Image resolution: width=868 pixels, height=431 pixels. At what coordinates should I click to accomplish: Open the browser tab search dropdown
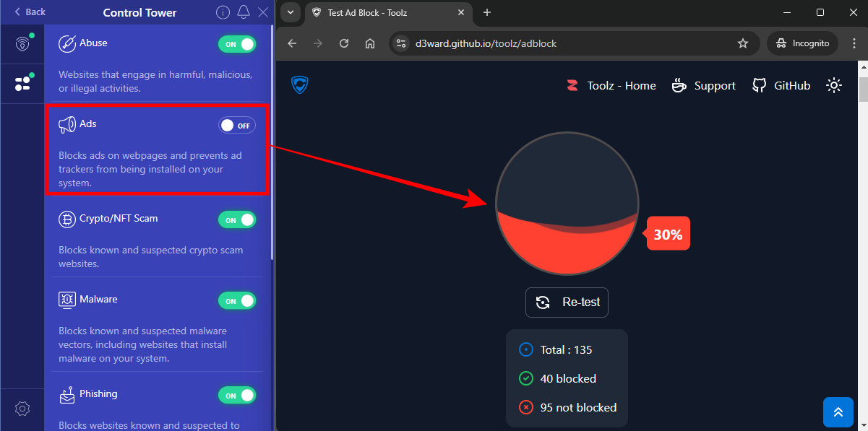[x=290, y=12]
